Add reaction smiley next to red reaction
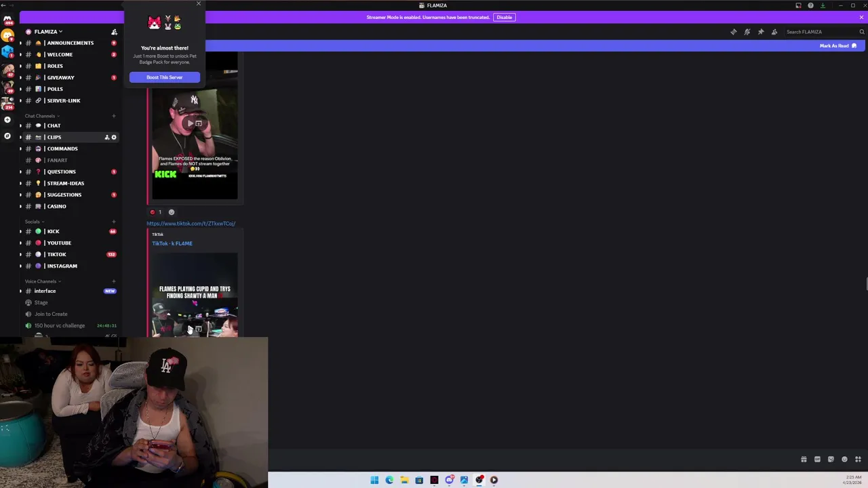The image size is (868, 488). coord(171,212)
